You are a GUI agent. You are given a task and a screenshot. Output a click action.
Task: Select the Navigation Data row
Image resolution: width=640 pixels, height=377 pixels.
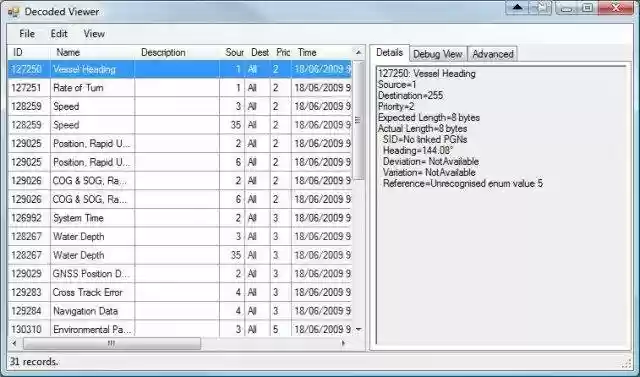click(x=180, y=311)
